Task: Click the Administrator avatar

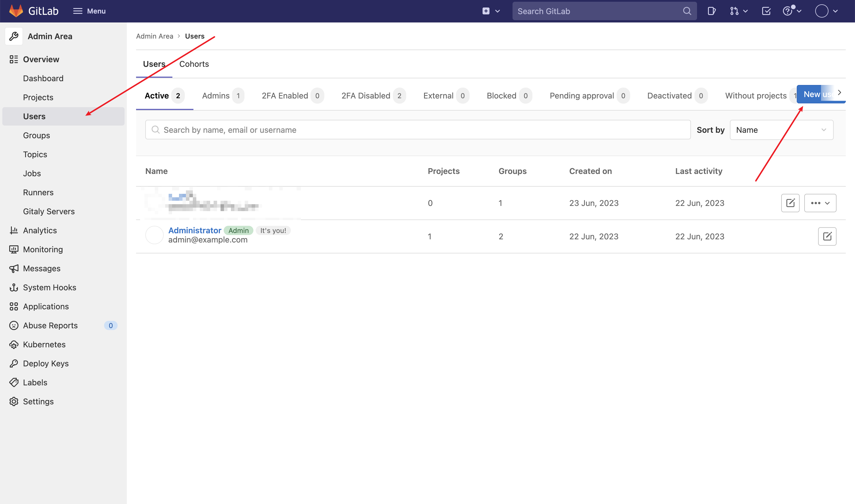Action: coord(154,235)
